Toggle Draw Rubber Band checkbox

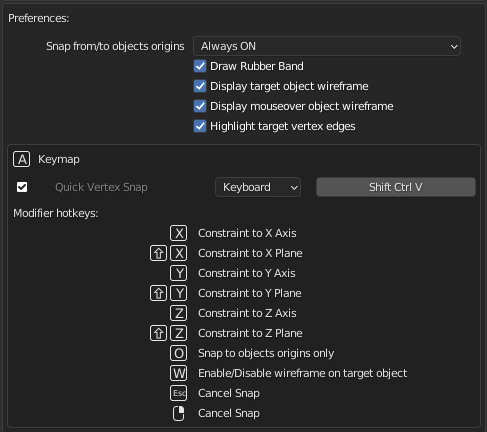pyautogui.click(x=200, y=66)
